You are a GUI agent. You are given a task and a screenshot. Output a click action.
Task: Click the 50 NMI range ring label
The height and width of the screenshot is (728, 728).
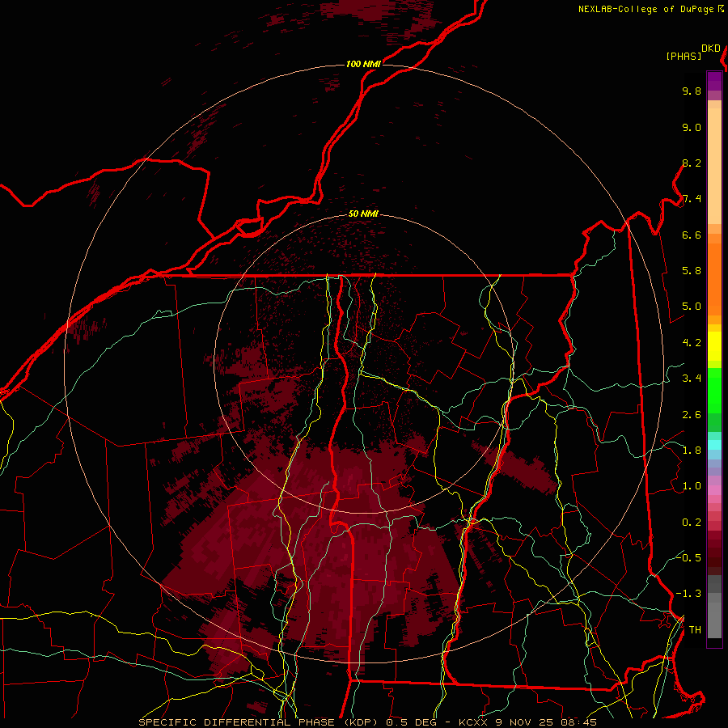pos(363,214)
